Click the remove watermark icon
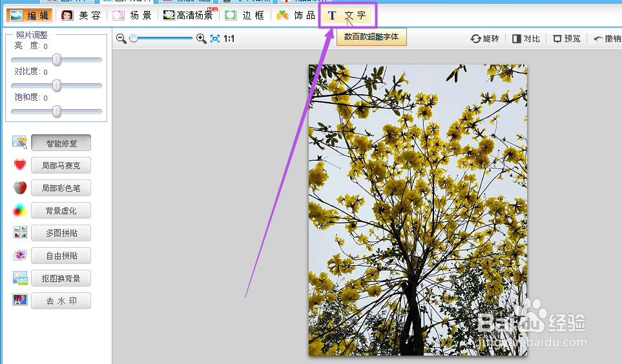The width and height of the screenshot is (622, 364). [x=20, y=299]
